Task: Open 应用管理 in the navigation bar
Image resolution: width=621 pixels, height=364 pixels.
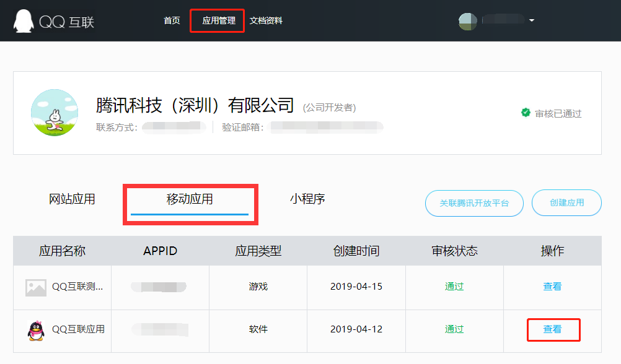Action: 219,20
